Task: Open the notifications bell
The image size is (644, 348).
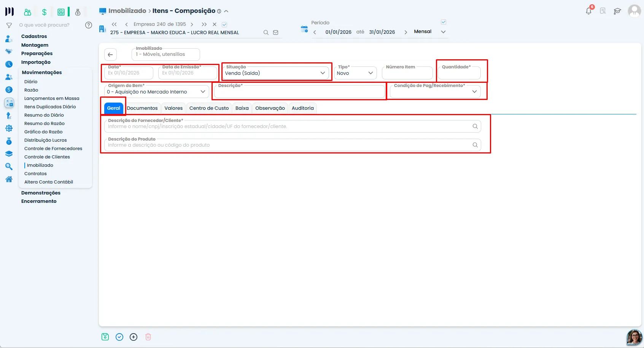Action: [x=589, y=11]
